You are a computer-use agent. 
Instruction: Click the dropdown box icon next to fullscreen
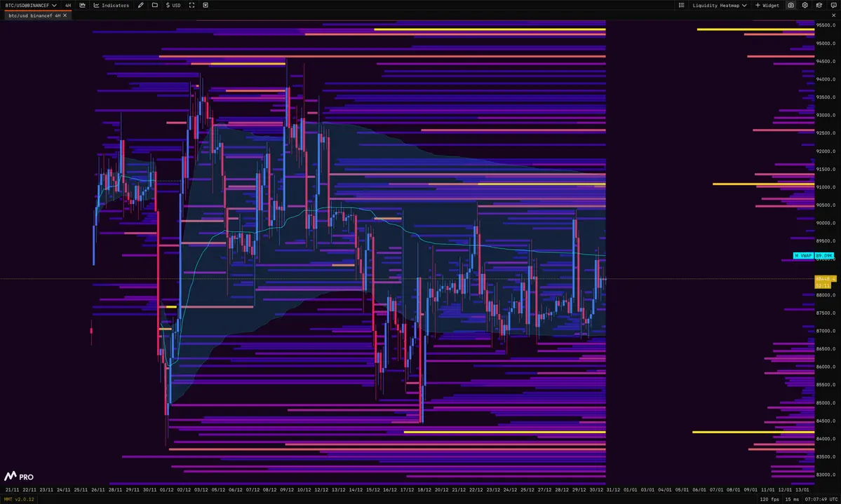(206, 6)
